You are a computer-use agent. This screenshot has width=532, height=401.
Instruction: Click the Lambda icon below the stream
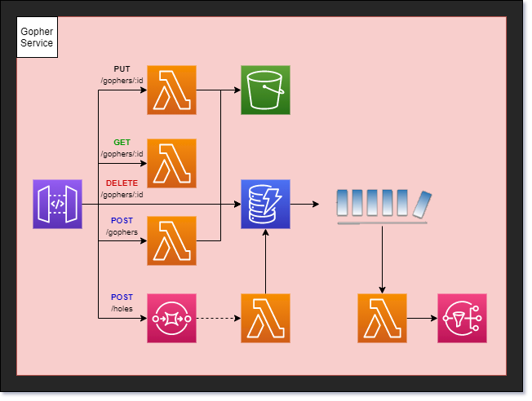[382, 319]
